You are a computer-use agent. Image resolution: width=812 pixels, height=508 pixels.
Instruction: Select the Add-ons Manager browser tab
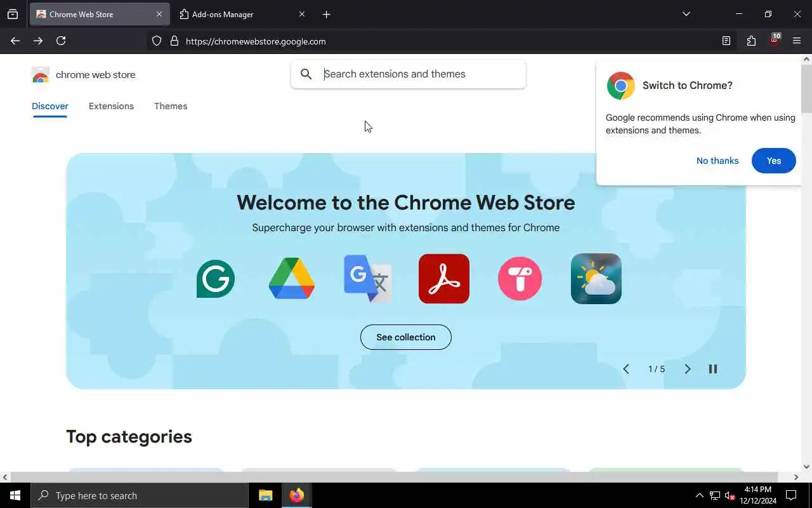pyautogui.click(x=242, y=14)
